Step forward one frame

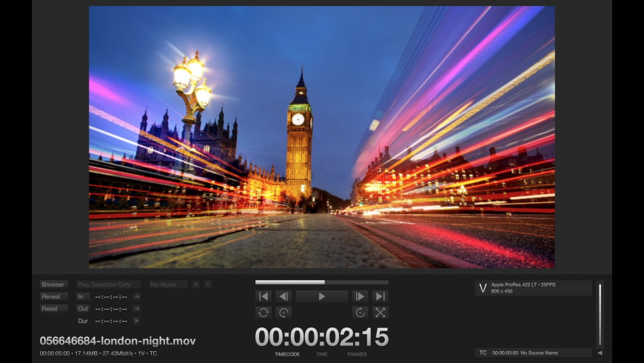click(360, 296)
